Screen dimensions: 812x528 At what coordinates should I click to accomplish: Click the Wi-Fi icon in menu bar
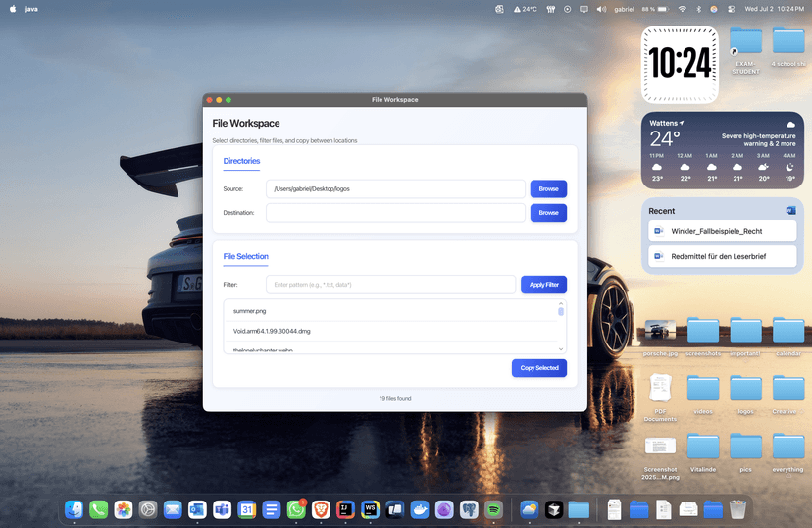click(x=682, y=9)
